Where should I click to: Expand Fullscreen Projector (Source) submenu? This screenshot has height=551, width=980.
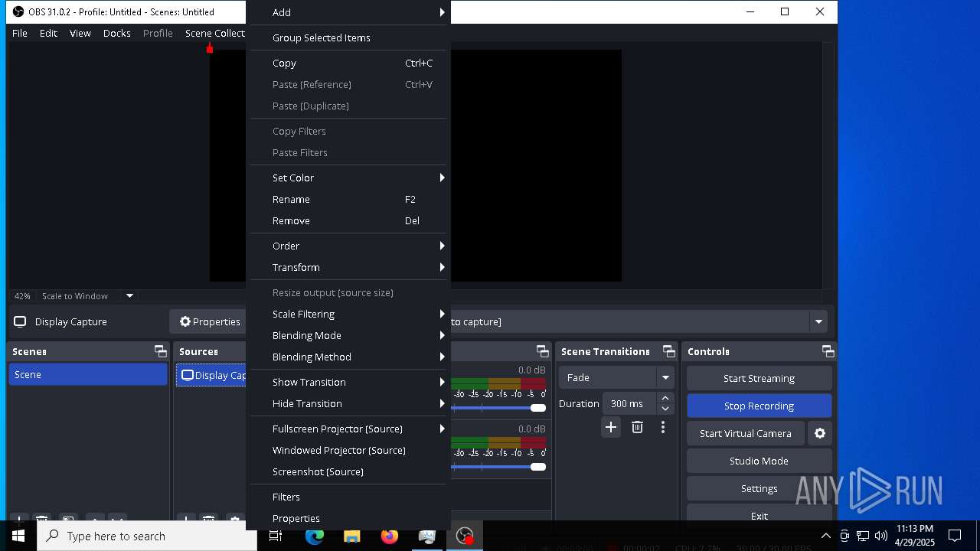[x=348, y=429]
